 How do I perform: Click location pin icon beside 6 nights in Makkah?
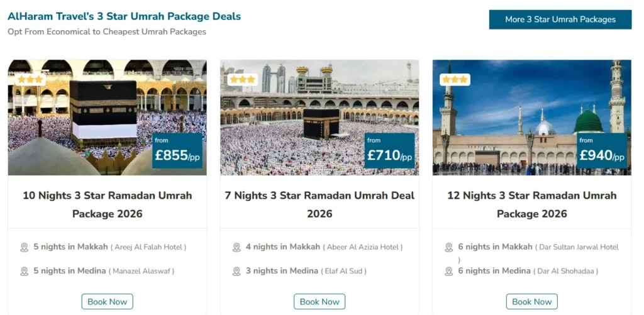pos(449,247)
